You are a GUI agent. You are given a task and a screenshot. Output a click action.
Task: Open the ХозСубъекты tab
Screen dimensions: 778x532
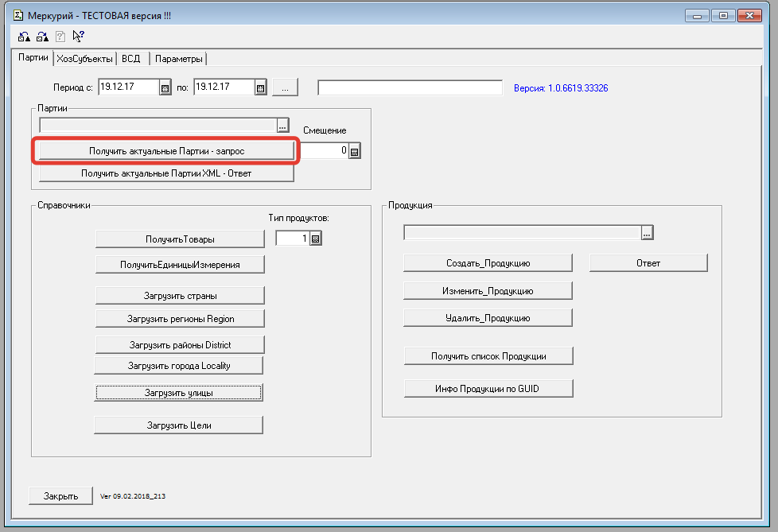point(84,59)
